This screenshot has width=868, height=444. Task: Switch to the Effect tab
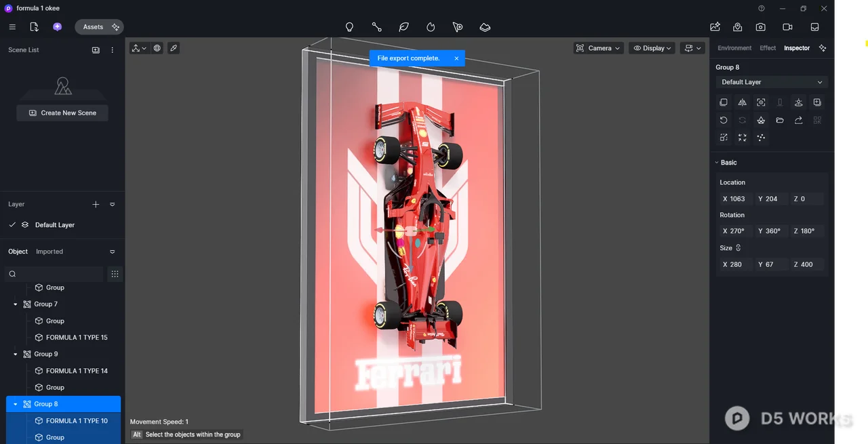[768, 48]
